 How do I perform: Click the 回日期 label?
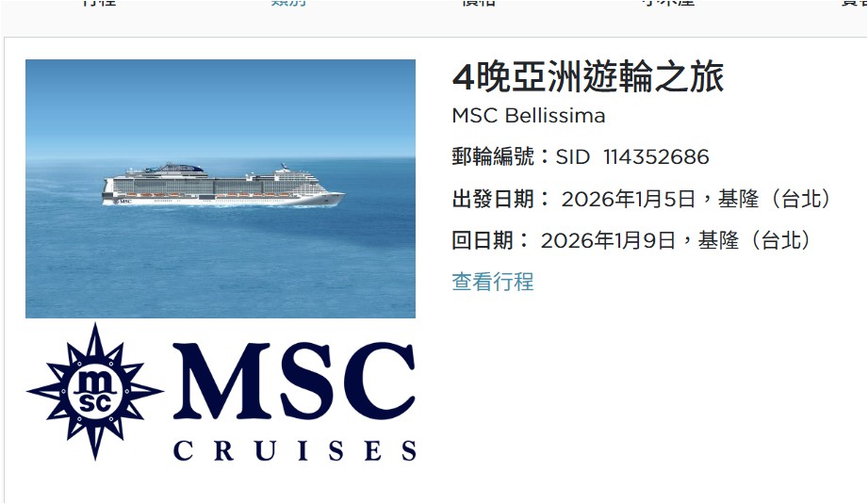(x=483, y=240)
